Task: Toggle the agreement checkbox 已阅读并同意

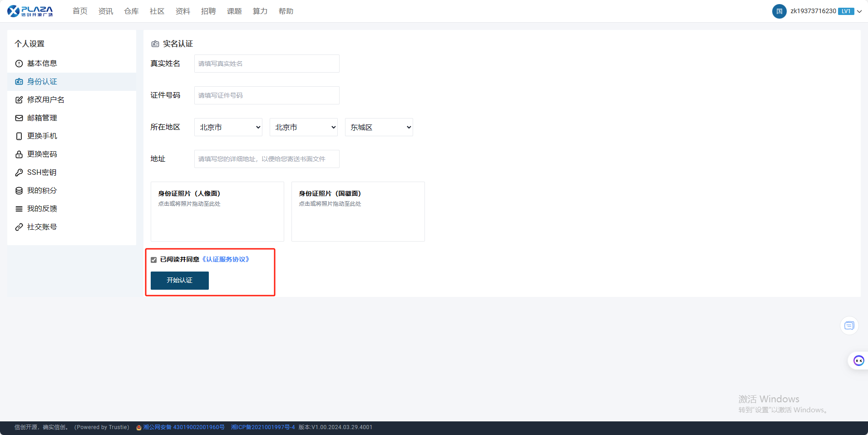Action: coord(154,260)
